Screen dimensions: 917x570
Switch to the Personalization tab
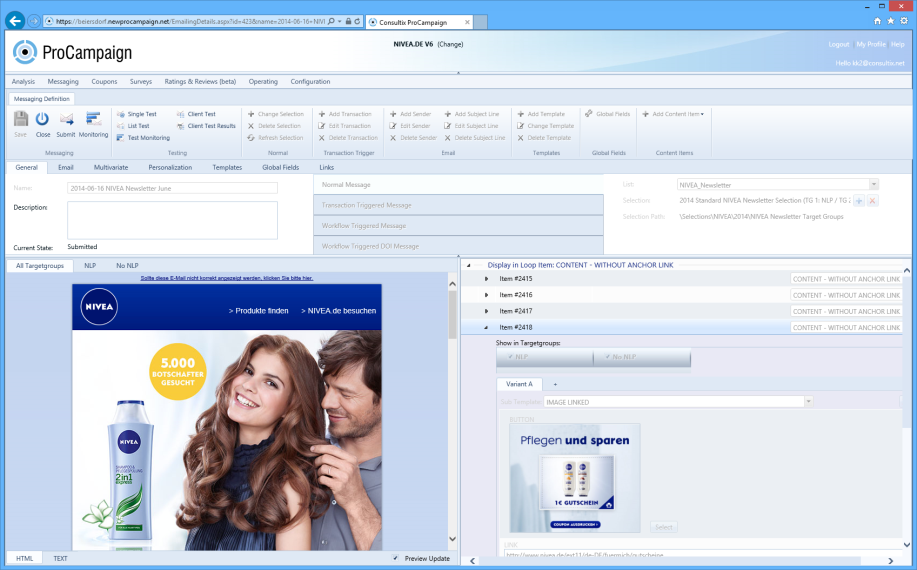[169, 167]
